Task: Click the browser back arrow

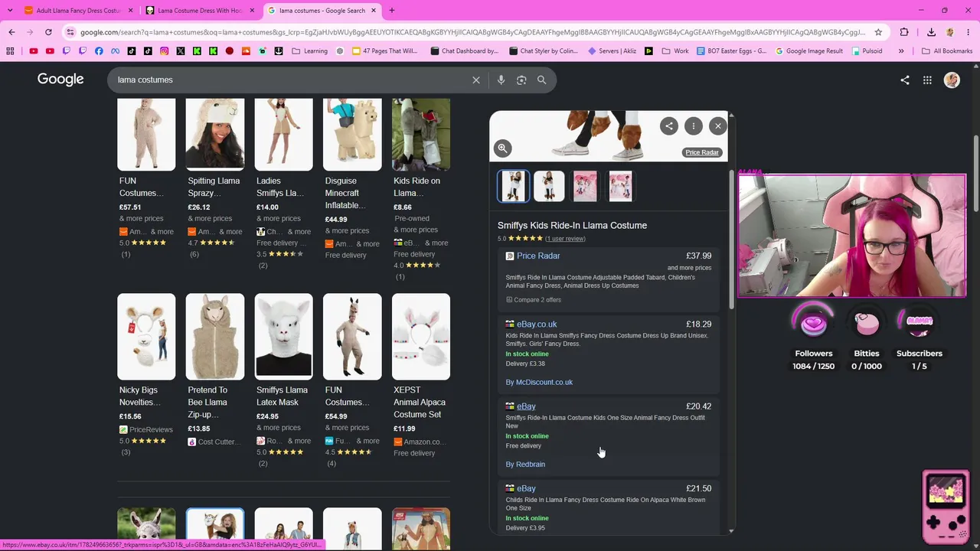Action: coord(11,32)
